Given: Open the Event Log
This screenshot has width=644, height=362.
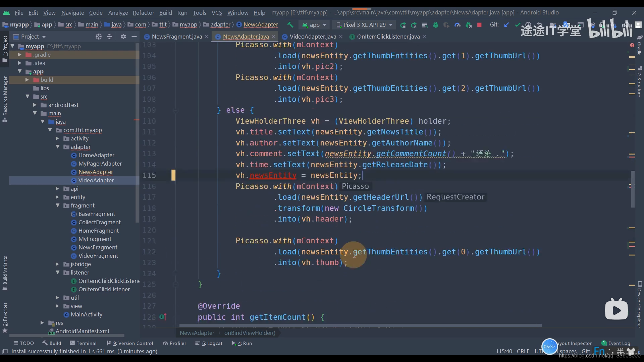Looking at the screenshot, I should point(616,343).
